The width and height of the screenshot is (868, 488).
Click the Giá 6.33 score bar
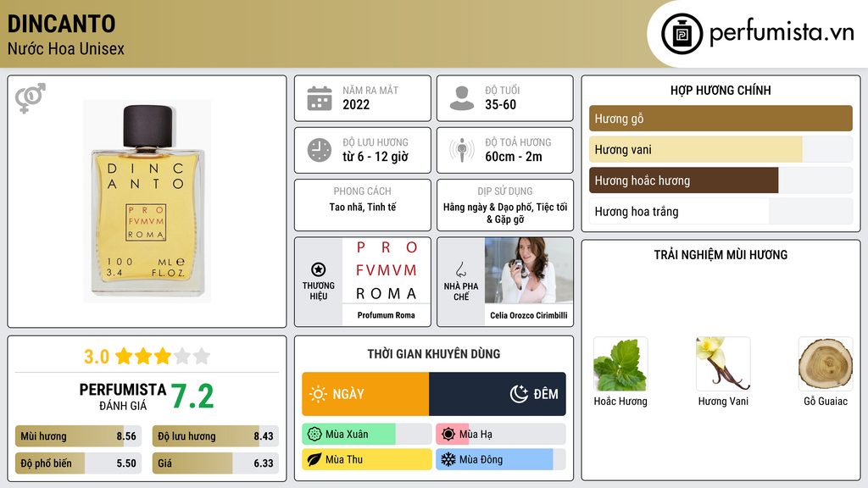point(215,463)
